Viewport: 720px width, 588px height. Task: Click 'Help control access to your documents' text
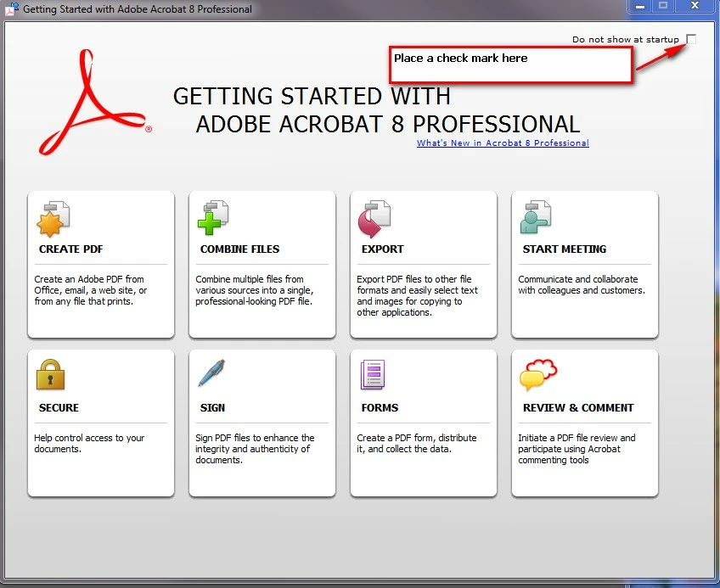pos(89,444)
